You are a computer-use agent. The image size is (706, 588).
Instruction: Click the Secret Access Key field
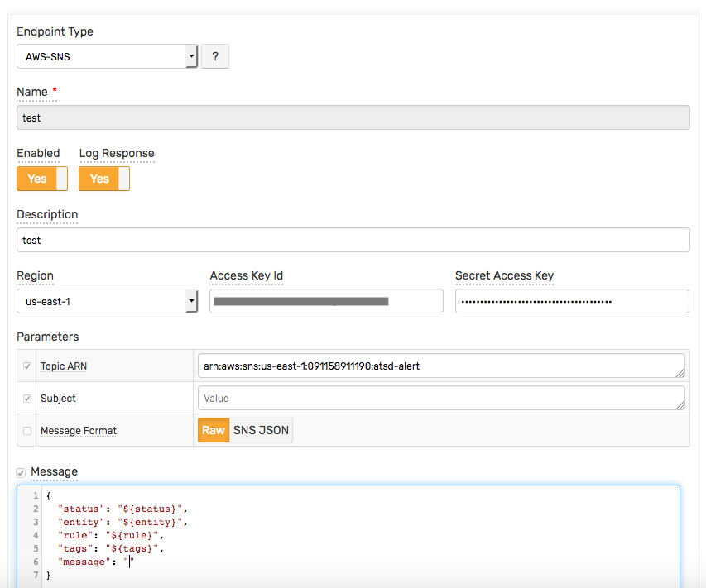(572, 301)
